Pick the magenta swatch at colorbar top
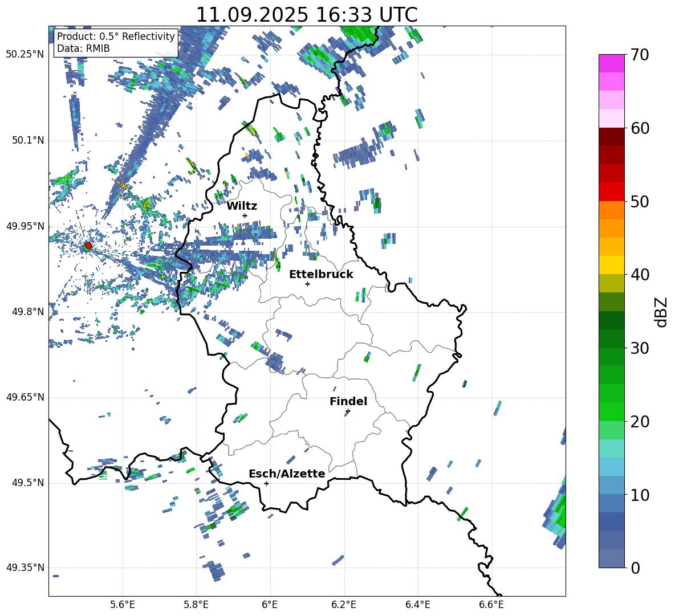Viewport: 675px width, 616px height. 611,64
